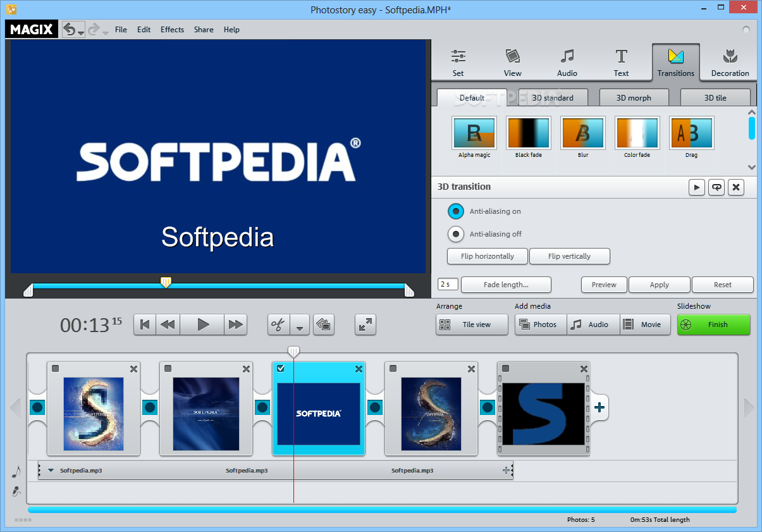Viewport: 762px width, 532px height.
Task: Click the Apply button
Action: coord(660,285)
